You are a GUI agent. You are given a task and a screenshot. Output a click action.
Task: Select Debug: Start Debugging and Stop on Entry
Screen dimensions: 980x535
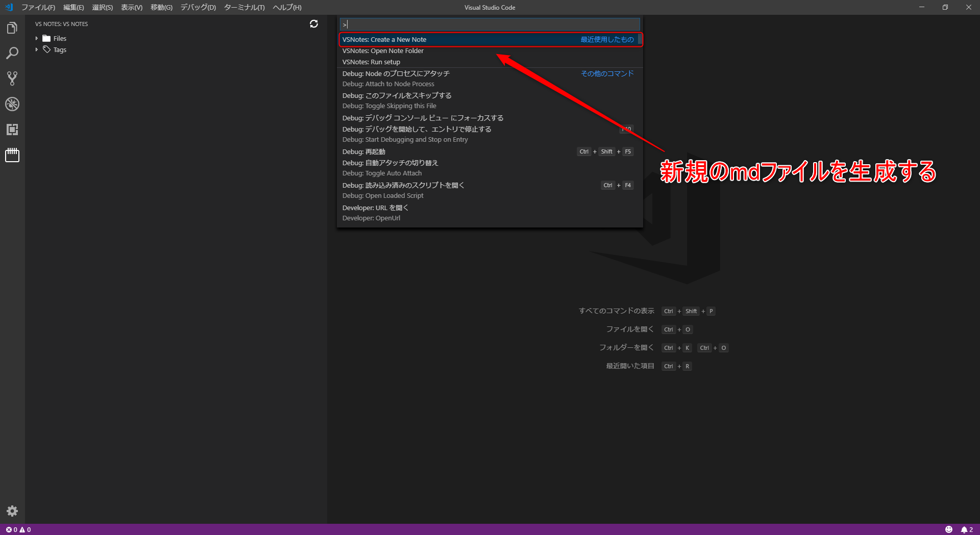(x=490, y=134)
